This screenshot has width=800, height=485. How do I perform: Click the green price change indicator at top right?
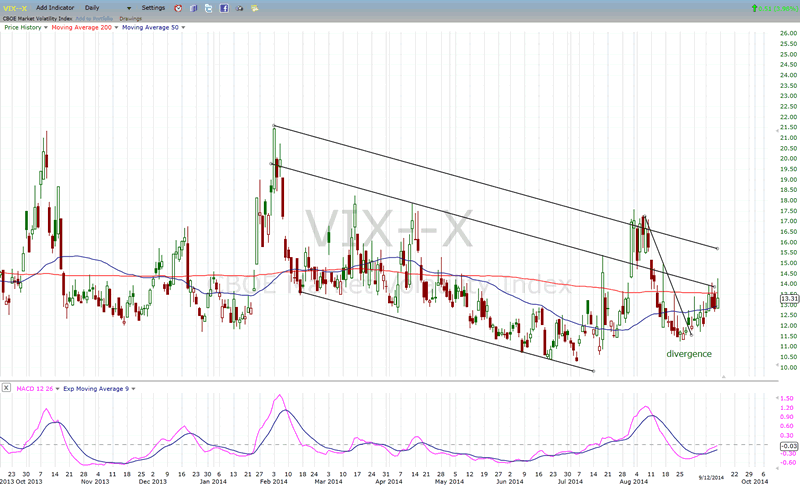tap(774, 8)
